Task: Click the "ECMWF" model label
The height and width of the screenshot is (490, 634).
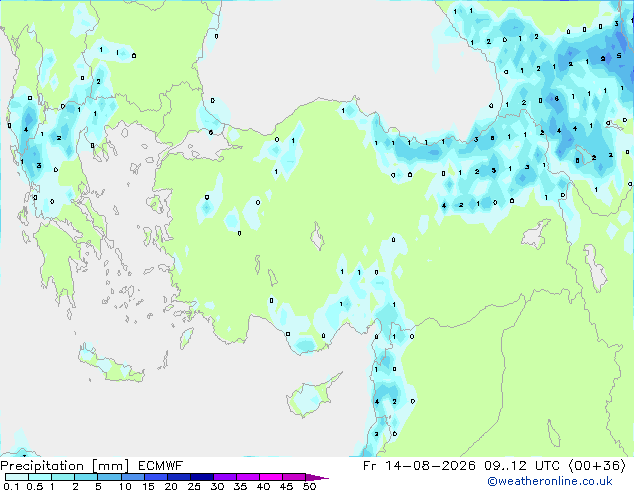Action: 161,466
